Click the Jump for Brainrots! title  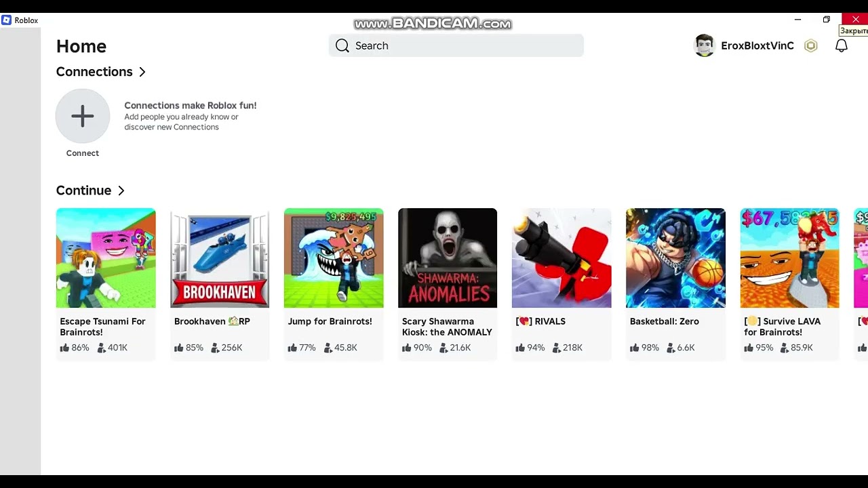(330, 321)
